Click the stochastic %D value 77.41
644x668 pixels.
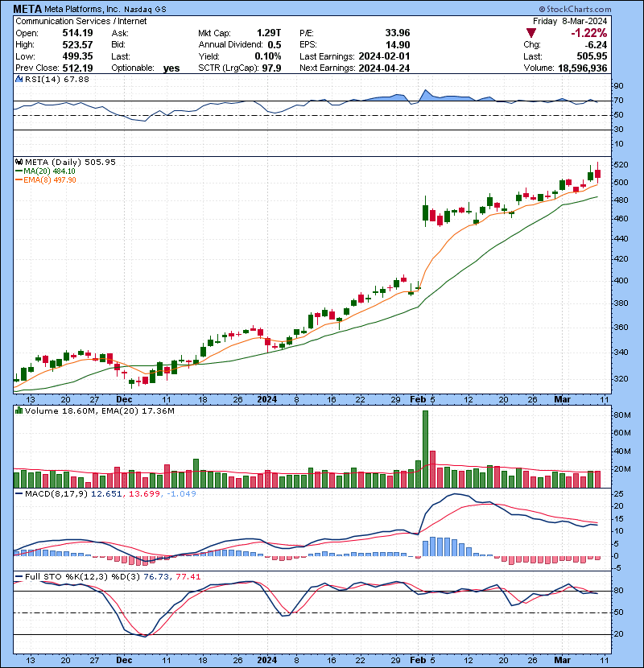pyautogui.click(x=188, y=577)
